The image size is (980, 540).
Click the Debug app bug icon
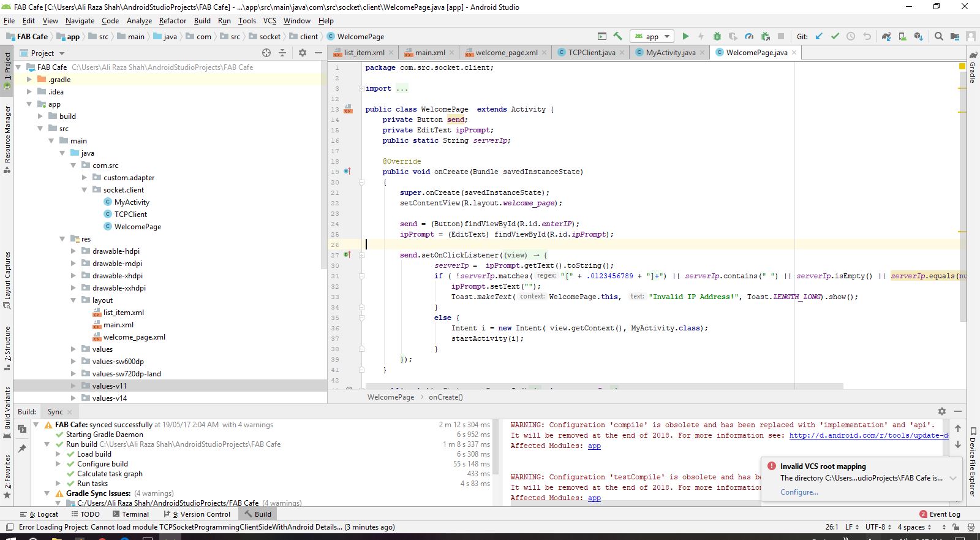tap(717, 37)
